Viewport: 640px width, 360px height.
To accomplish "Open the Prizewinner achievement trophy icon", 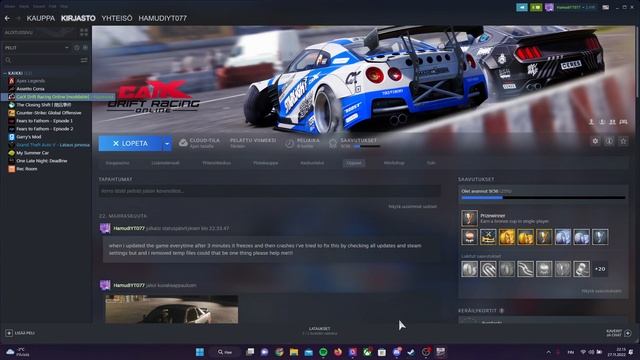I will 469,218.
